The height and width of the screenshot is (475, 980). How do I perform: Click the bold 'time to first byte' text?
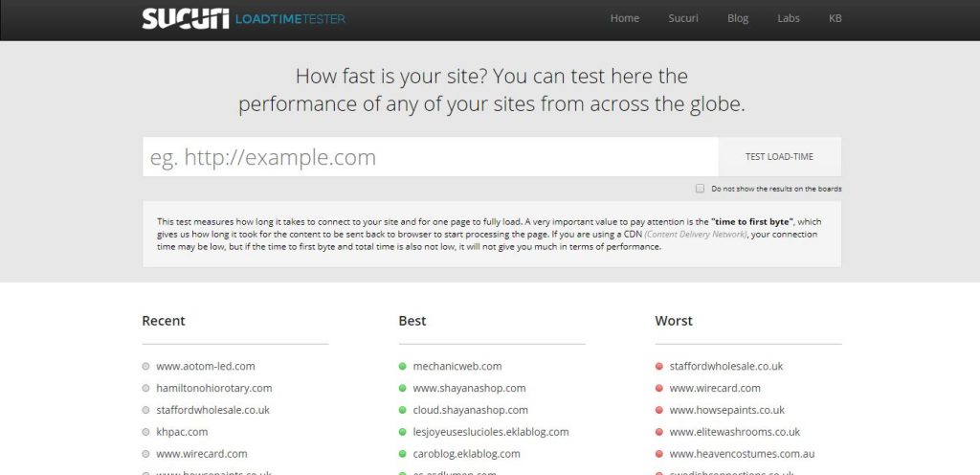tap(753, 222)
